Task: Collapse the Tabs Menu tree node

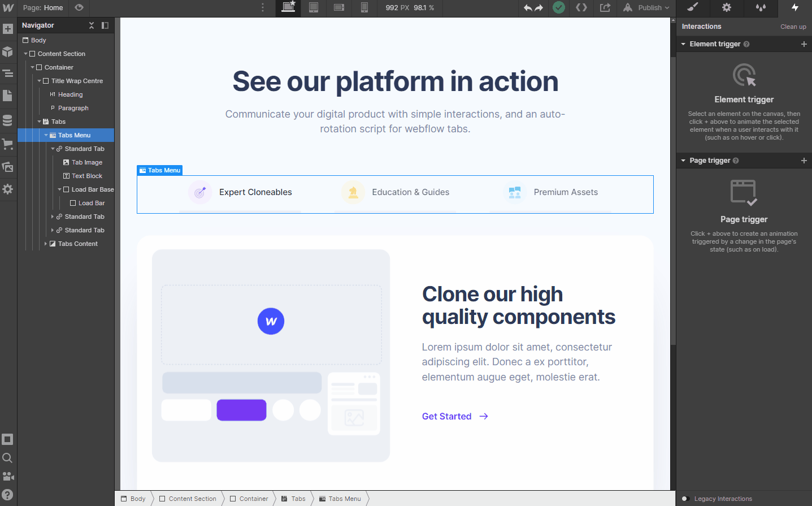Action: coord(46,135)
